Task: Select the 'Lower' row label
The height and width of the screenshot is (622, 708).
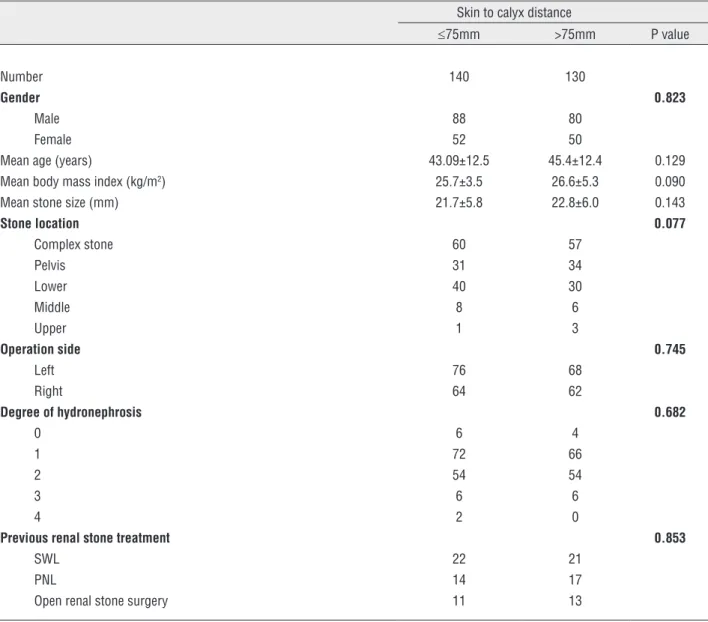Action: 50,287
